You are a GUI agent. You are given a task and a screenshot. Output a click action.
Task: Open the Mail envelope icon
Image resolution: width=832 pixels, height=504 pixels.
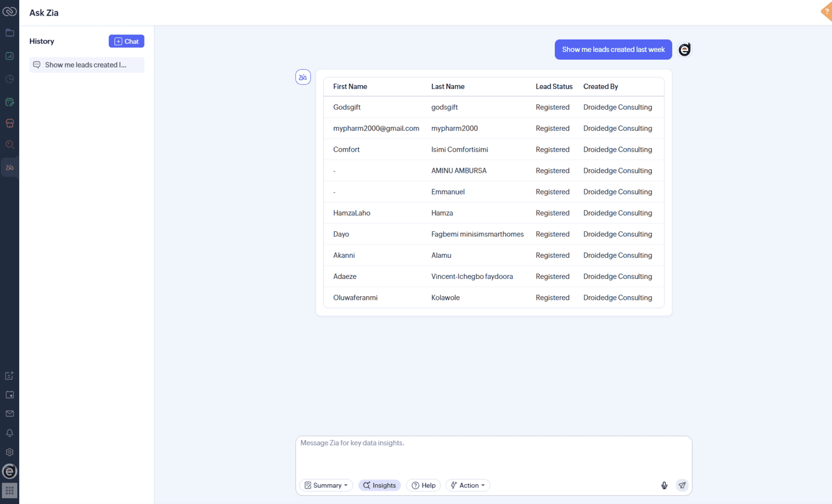pyautogui.click(x=9, y=413)
